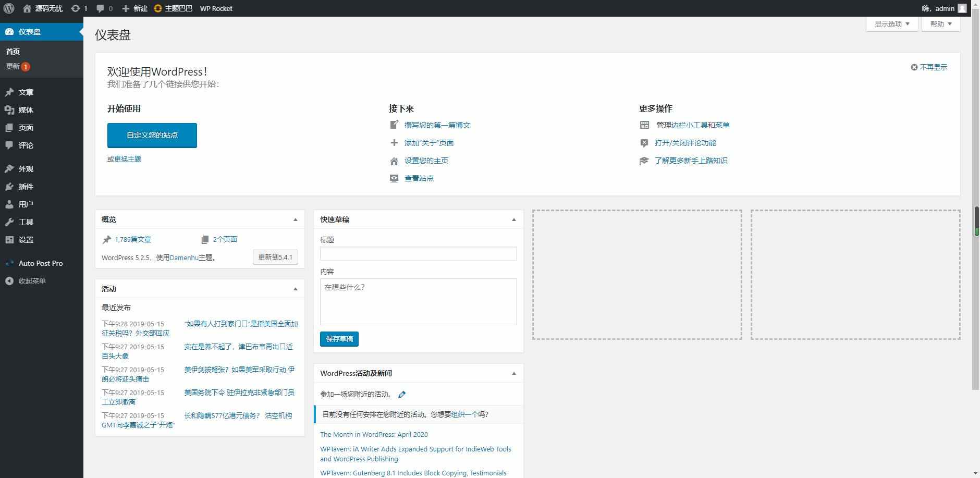The height and width of the screenshot is (478, 980).
Task: Collapse the WordPress活动及新闻 panel arrow
Action: pyautogui.click(x=514, y=373)
